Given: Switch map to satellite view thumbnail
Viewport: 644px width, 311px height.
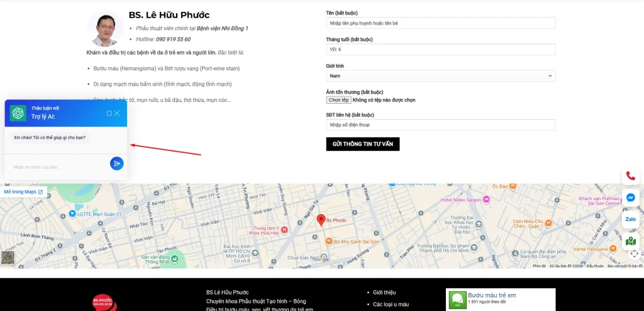Looking at the screenshot, I should click(x=8, y=258).
